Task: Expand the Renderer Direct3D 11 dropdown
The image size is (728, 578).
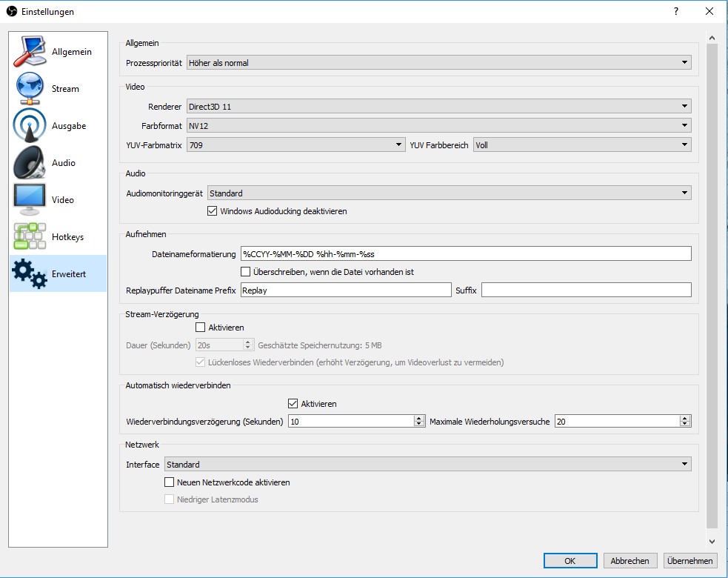Action: (x=438, y=107)
